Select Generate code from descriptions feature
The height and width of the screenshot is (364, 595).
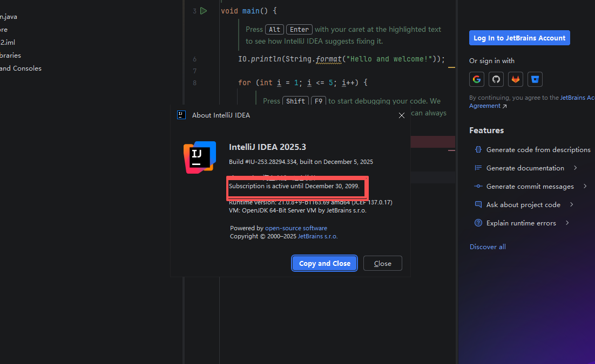point(538,150)
